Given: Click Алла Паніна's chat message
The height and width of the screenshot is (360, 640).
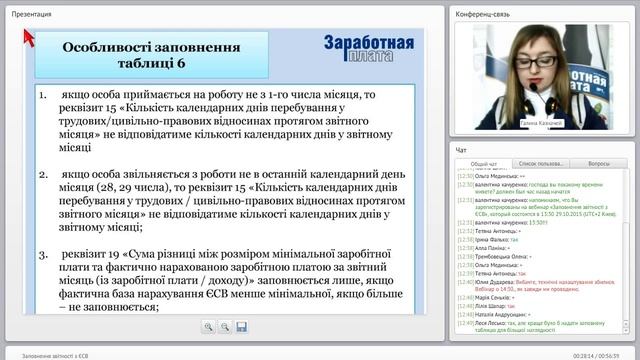Looking at the screenshot, I should tap(484, 248).
